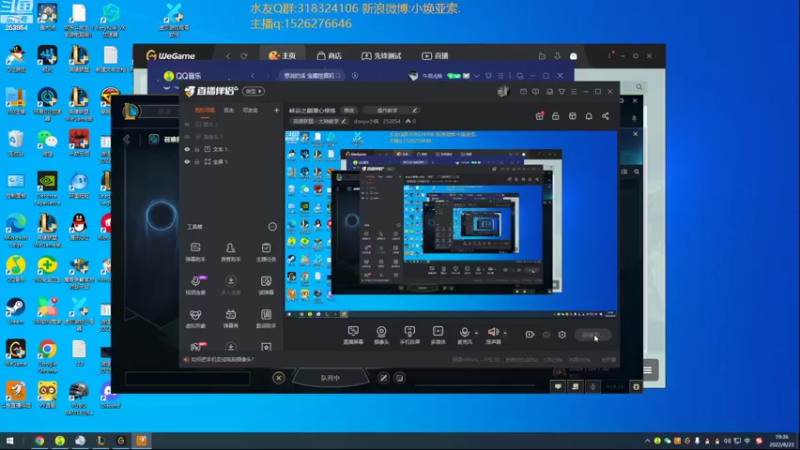The width and height of the screenshot is (800, 450).
Task: Open the 视频连麦 tool
Action: (195, 285)
